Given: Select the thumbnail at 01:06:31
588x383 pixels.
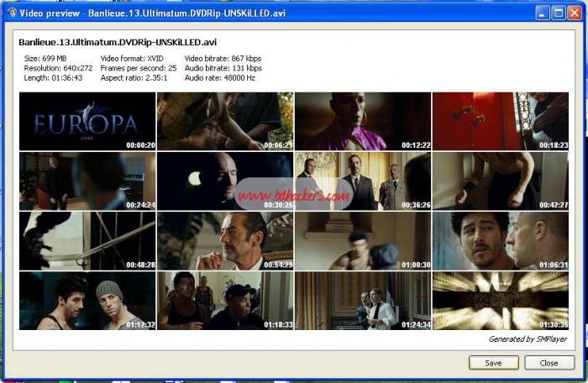Looking at the screenshot, I should tap(501, 241).
